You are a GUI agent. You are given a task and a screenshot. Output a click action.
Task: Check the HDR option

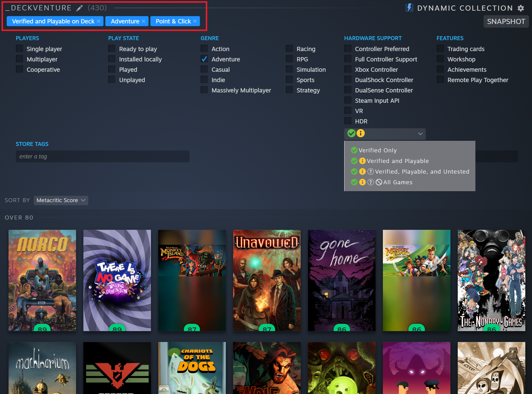point(348,121)
